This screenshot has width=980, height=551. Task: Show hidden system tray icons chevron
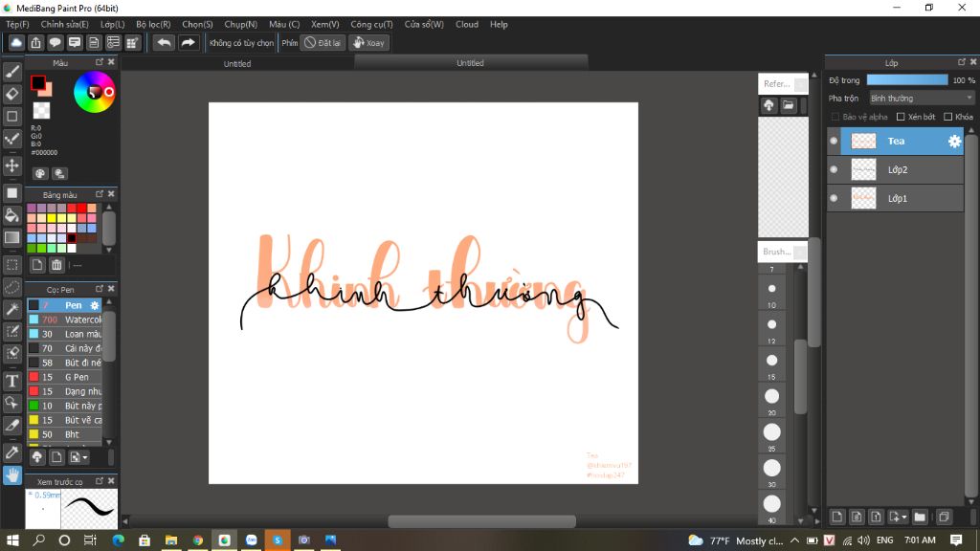click(794, 540)
